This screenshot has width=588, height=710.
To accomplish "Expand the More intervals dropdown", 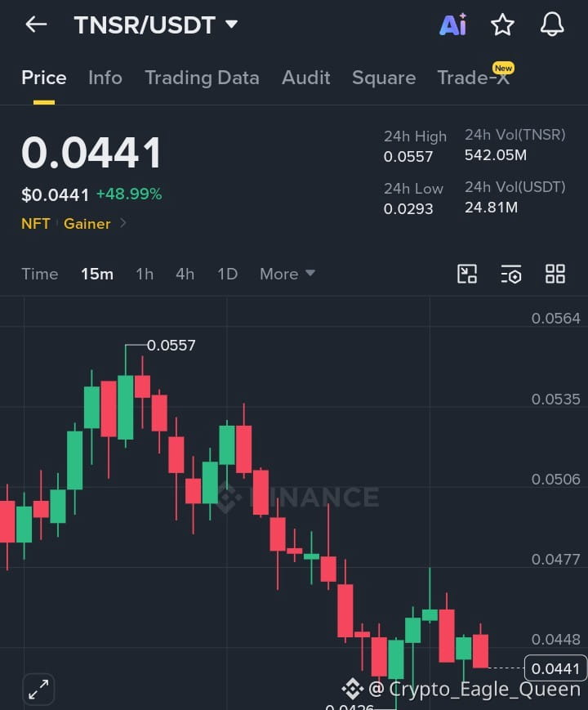I will click(287, 274).
